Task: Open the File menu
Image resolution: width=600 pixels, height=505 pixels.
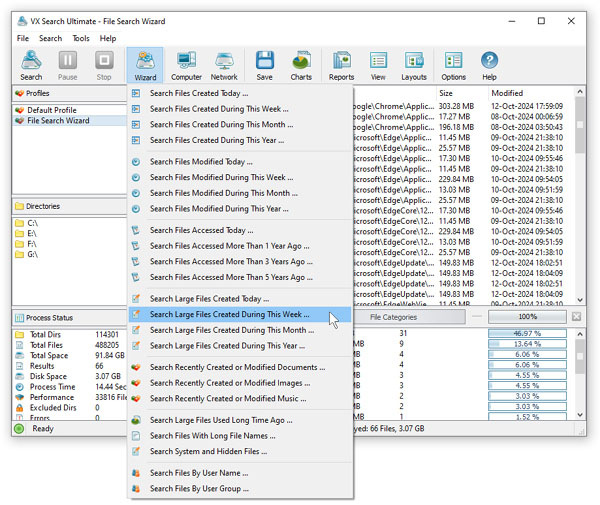Action: click(23, 38)
